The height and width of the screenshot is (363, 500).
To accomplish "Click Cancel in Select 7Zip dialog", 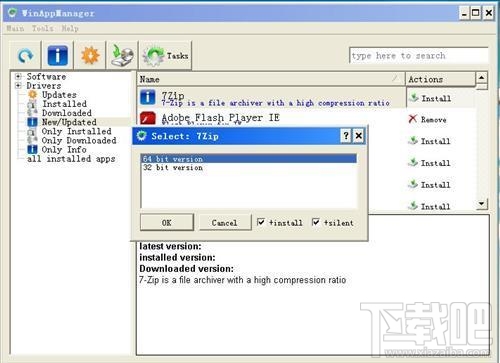I will [225, 222].
